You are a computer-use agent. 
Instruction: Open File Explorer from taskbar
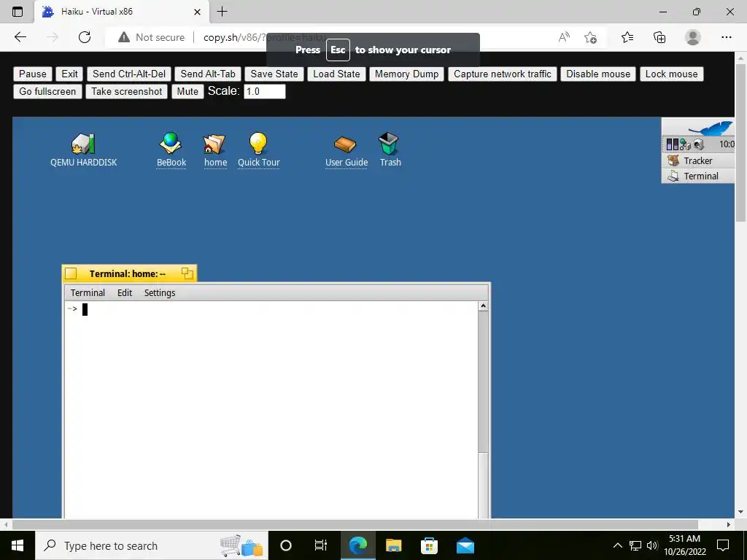pyautogui.click(x=393, y=545)
